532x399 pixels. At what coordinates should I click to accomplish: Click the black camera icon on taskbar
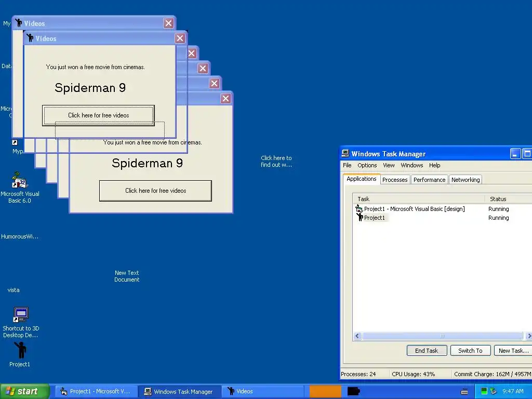pyautogui.click(x=353, y=391)
